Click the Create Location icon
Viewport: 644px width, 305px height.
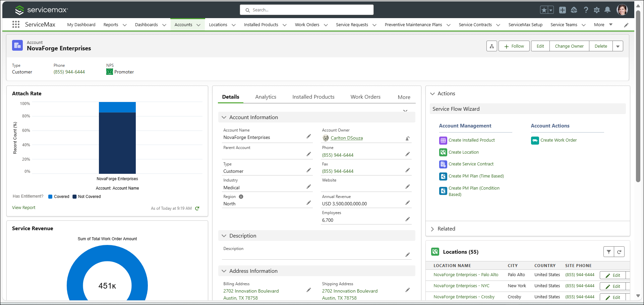pos(443,152)
